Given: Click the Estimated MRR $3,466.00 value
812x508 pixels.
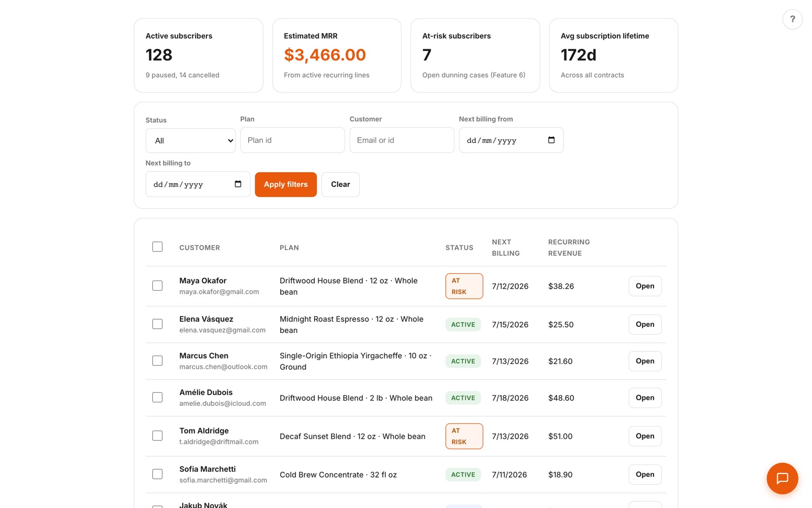Looking at the screenshot, I should 325,55.
